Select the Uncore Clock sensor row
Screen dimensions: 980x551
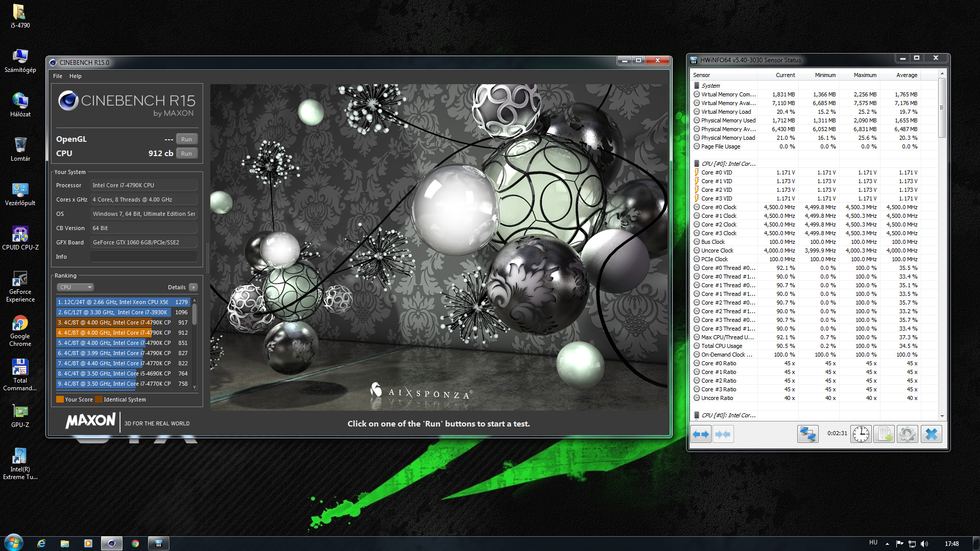pos(814,251)
